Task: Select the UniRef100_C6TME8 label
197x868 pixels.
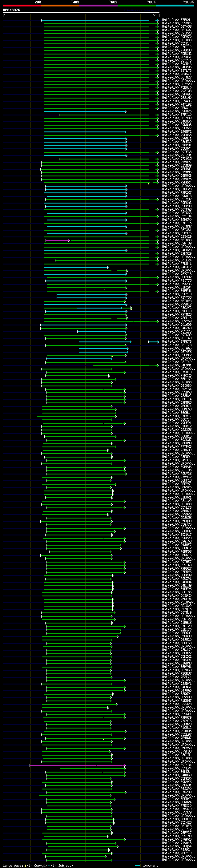Action: pos(177,826)
